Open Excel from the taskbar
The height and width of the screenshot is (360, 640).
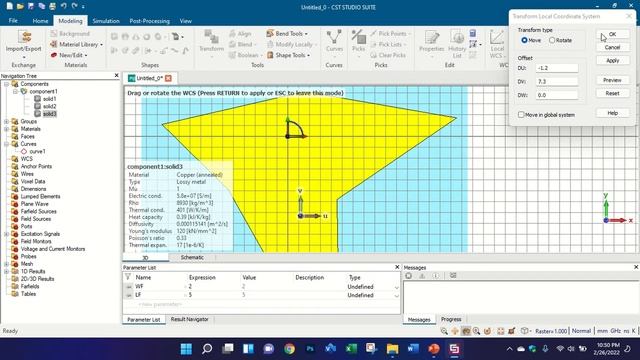point(351,349)
